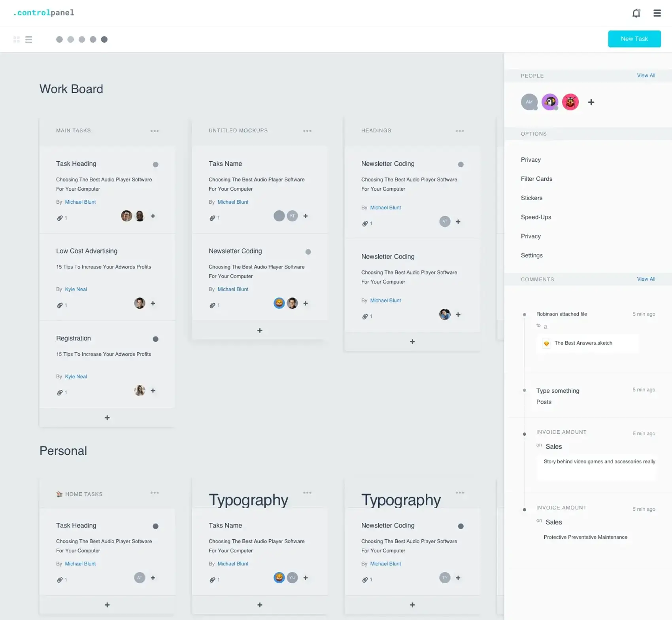The height and width of the screenshot is (620, 672).
Task: Add member to Registration card
Action: [153, 391]
